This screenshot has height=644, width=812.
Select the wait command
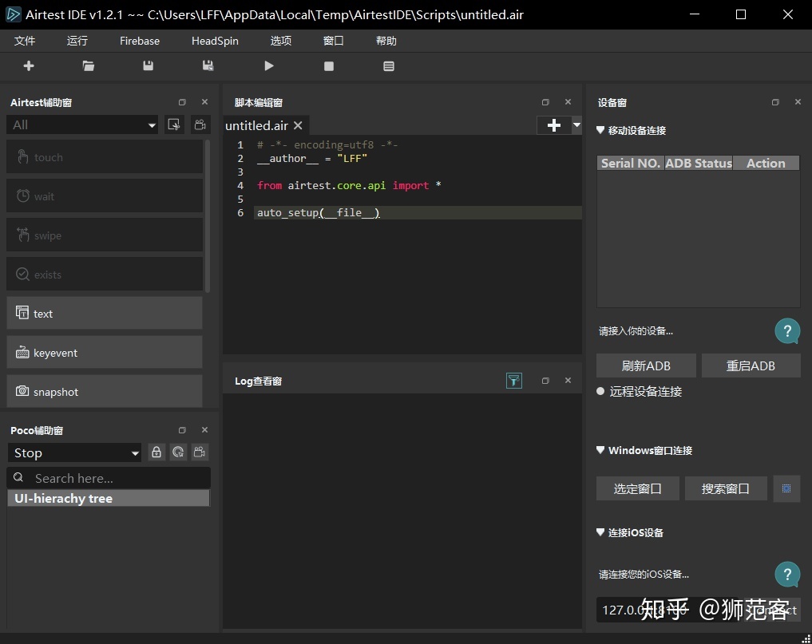pos(105,196)
